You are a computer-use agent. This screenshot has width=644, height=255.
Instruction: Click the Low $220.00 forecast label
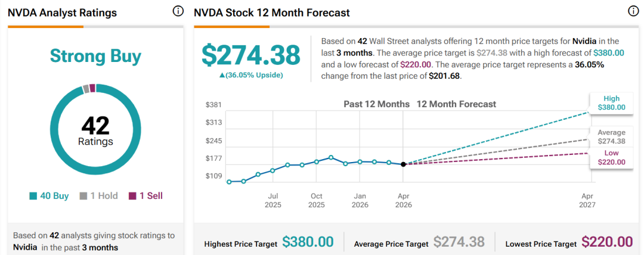coord(611,158)
